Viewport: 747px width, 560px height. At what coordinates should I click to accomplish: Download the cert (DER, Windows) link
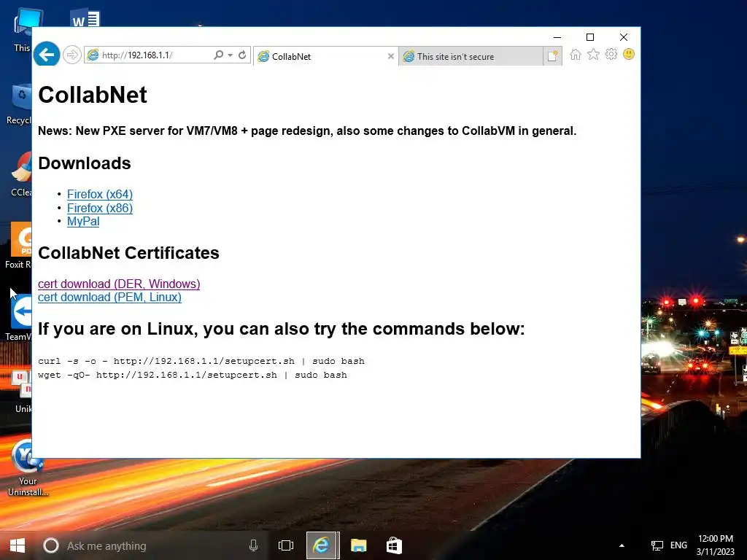(119, 284)
